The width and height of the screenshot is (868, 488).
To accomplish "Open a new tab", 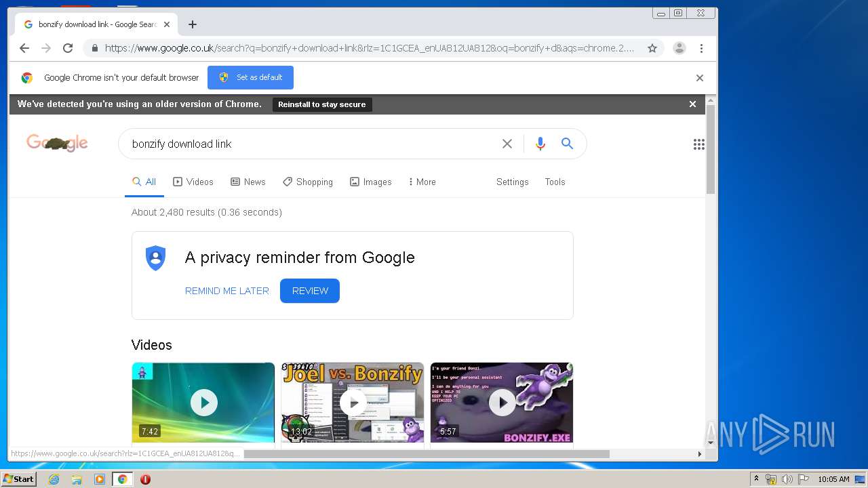I will click(x=193, y=24).
